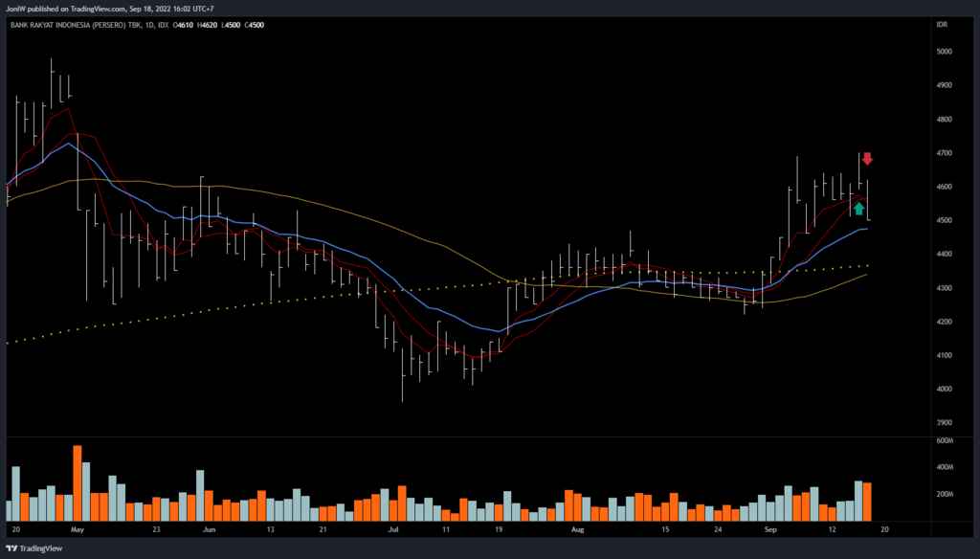
Task: Click the 200M volume axis label
Action: 947,494
